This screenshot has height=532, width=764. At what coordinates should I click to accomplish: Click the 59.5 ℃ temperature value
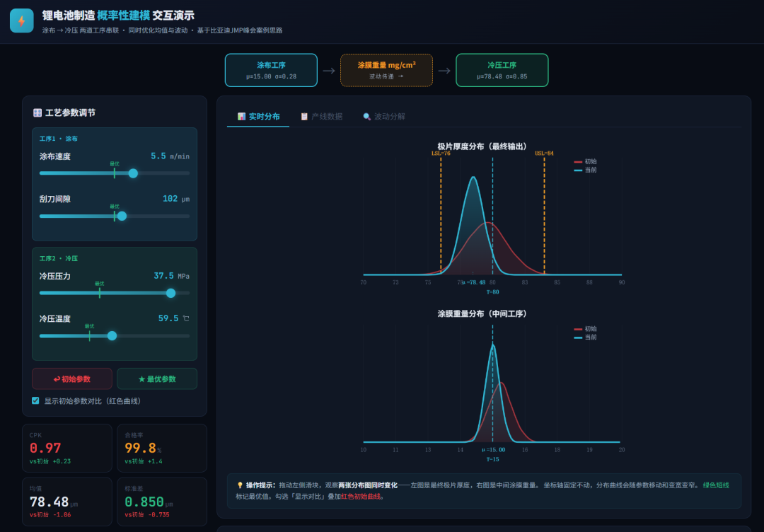click(x=174, y=318)
